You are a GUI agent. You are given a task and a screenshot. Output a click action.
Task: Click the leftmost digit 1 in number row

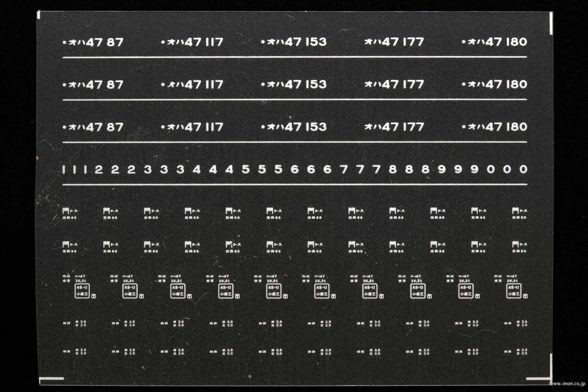pyautogui.click(x=64, y=169)
